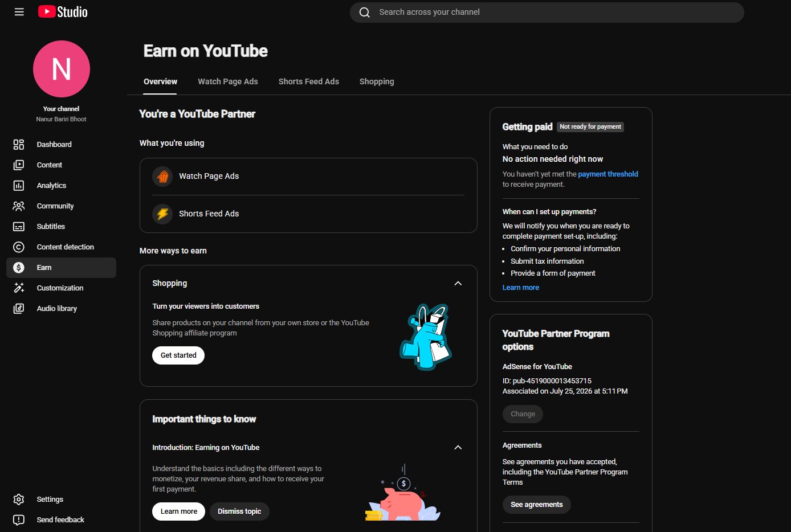Click the Shopping bag illustration
Image resolution: width=791 pixels, height=532 pixels.
426,337
